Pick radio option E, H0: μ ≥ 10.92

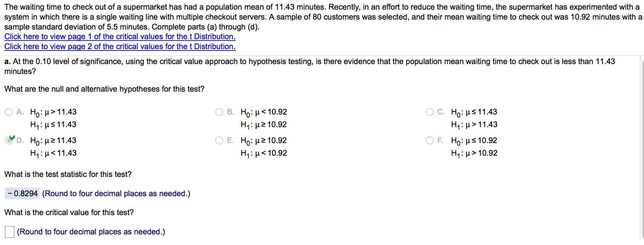tap(219, 141)
